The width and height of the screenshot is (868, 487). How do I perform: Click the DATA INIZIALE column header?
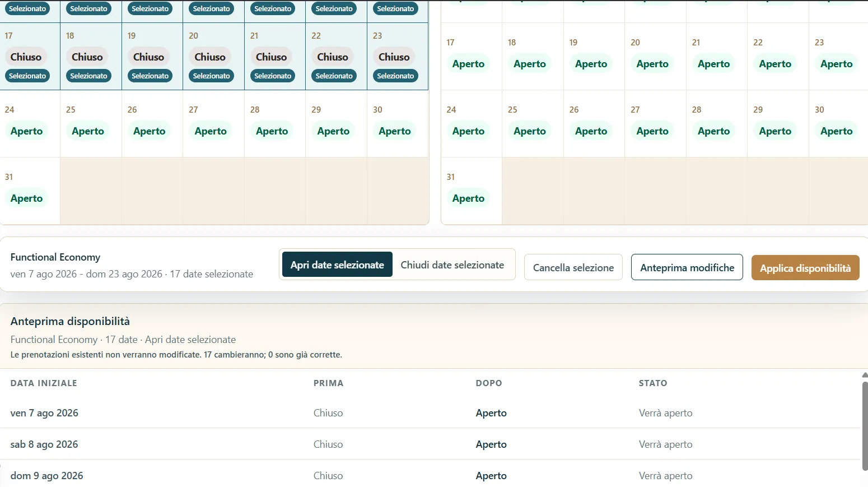click(44, 383)
